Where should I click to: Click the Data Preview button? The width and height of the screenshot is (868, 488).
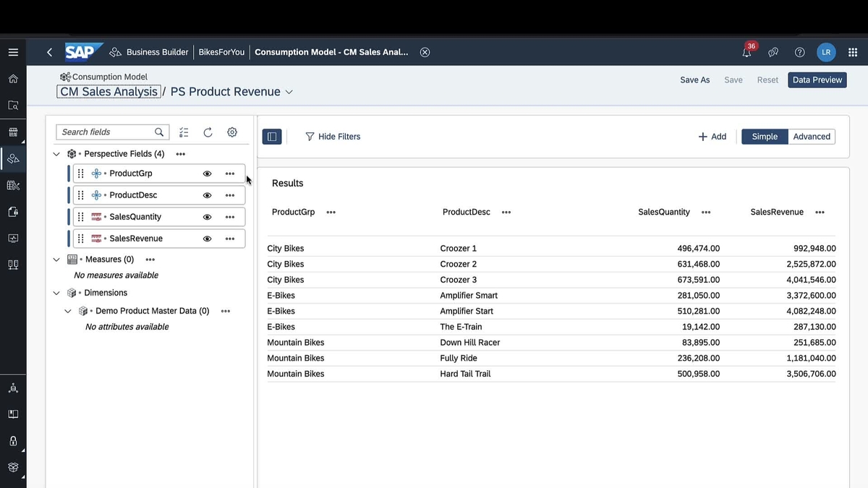[x=817, y=80]
